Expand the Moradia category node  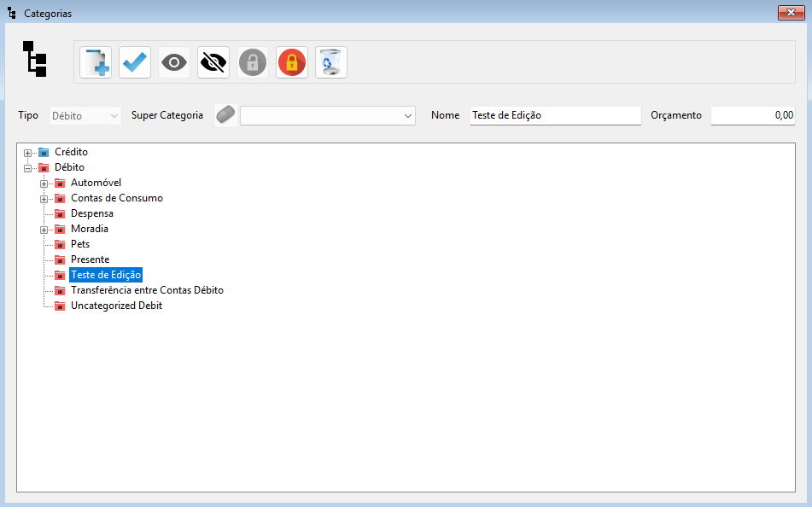[44, 230]
